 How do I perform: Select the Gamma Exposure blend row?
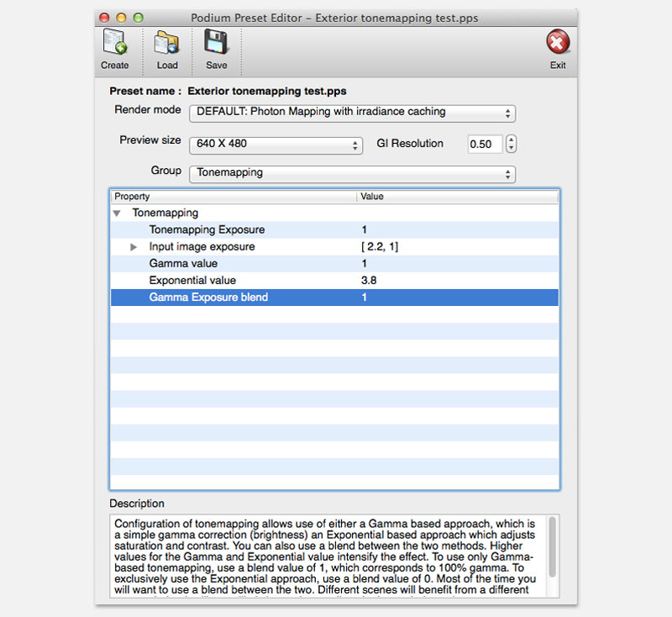click(334, 298)
